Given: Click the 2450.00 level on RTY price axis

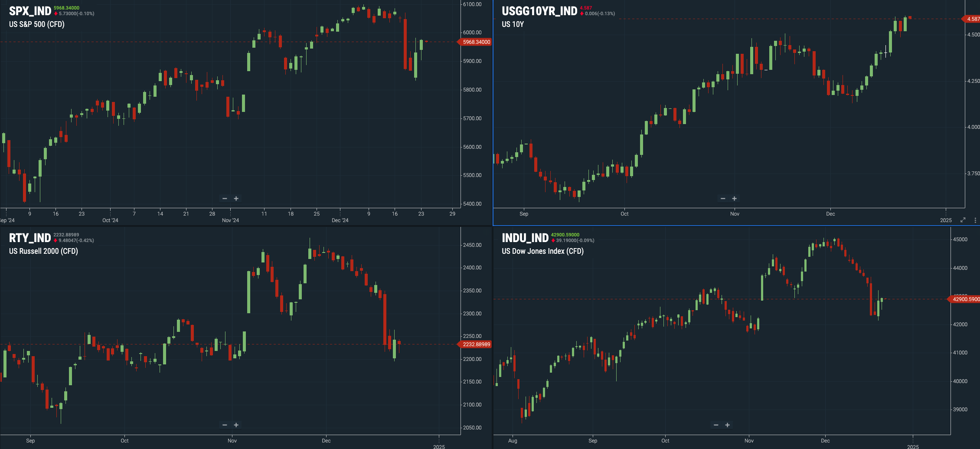Looking at the screenshot, I should pos(472,245).
